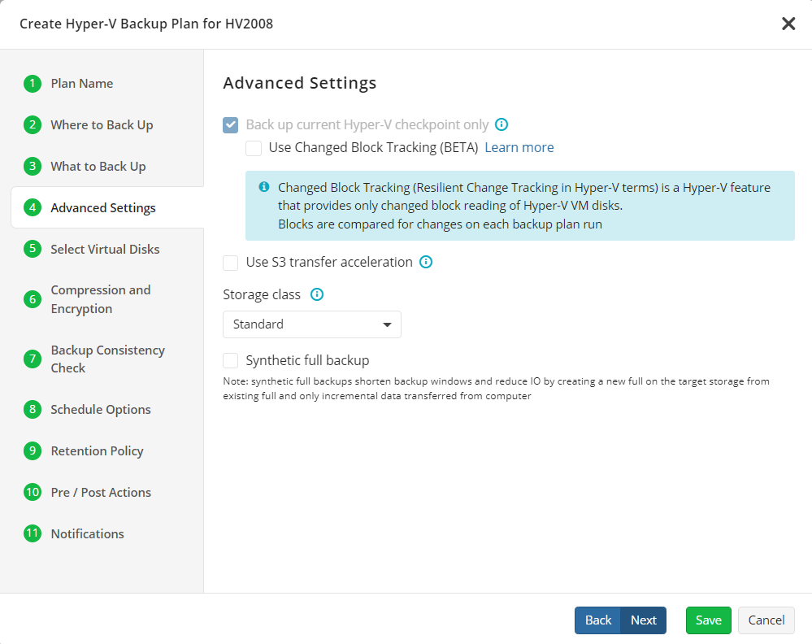
Task: Click step 9 circle icon for Retention Policy
Action: point(33,450)
